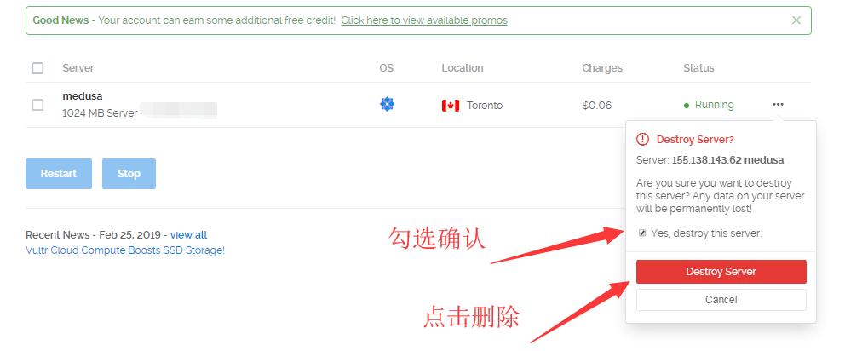The width and height of the screenshot is (868, 351).
Task: Sort by the Location column header
Action: coord(463,68)
